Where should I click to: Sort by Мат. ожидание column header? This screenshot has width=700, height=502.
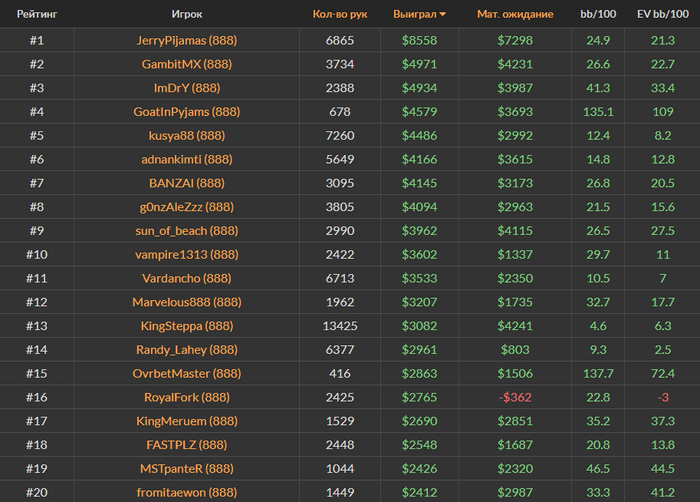click(514, 15)
